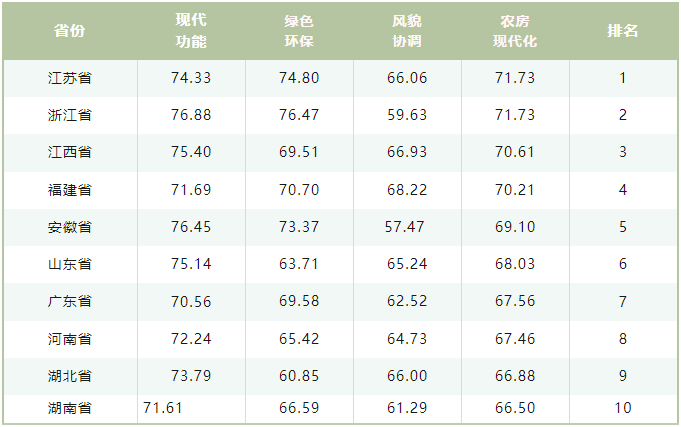Click the 76.88 value for 浙江省
Viewport: 681px width, 427px height.
(x=191, y=115)
